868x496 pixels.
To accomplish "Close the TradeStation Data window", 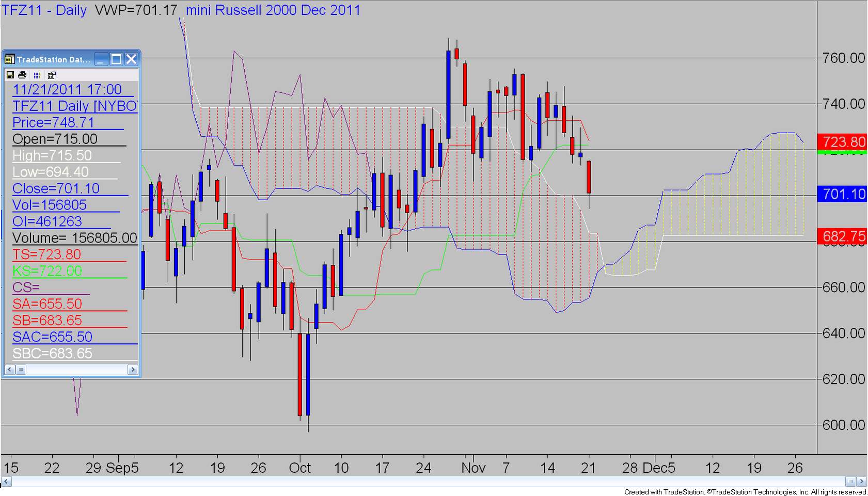I will pos(132,59).
